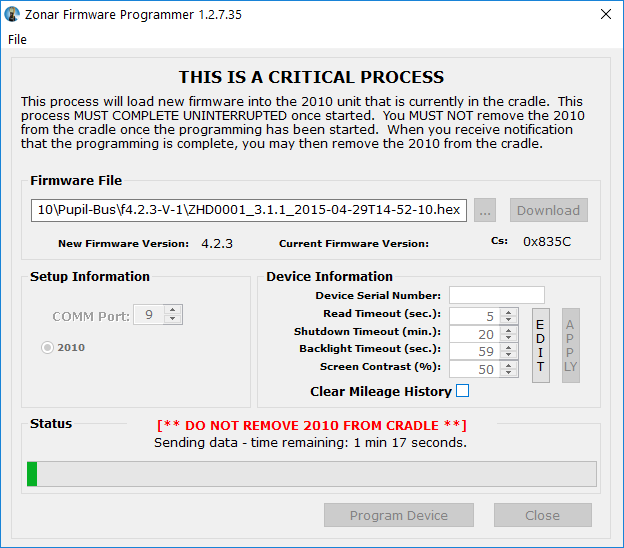Screen dimensions: 624x548
Task: Click the Close button at bottom
Action: (543, 515)
